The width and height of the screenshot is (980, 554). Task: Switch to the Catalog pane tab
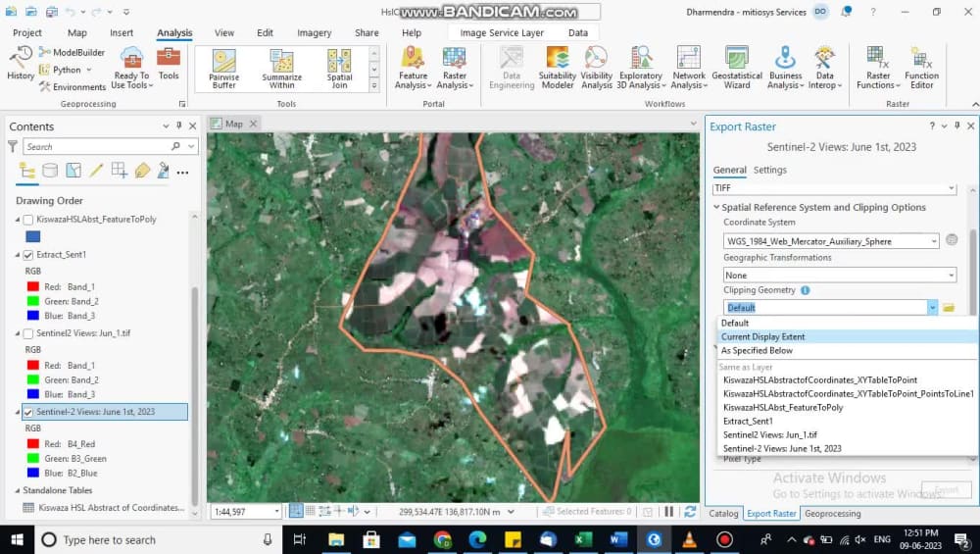[723, 514]
